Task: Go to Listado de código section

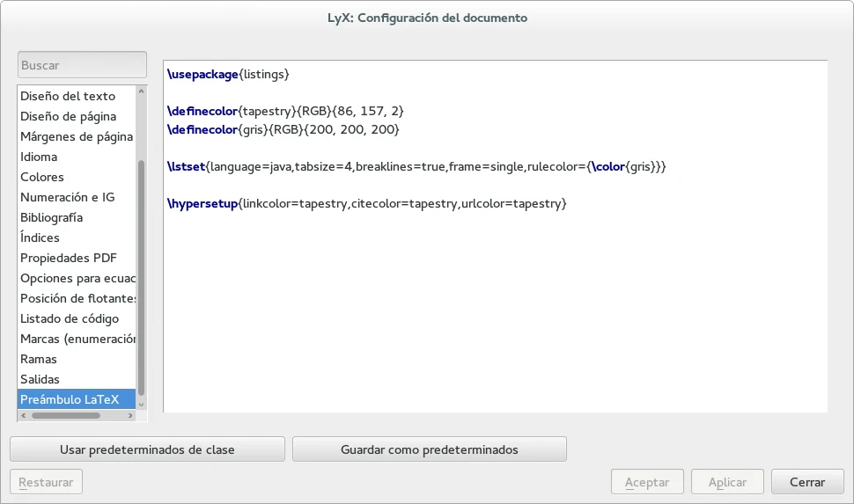Action: click(x=70, y=318)
